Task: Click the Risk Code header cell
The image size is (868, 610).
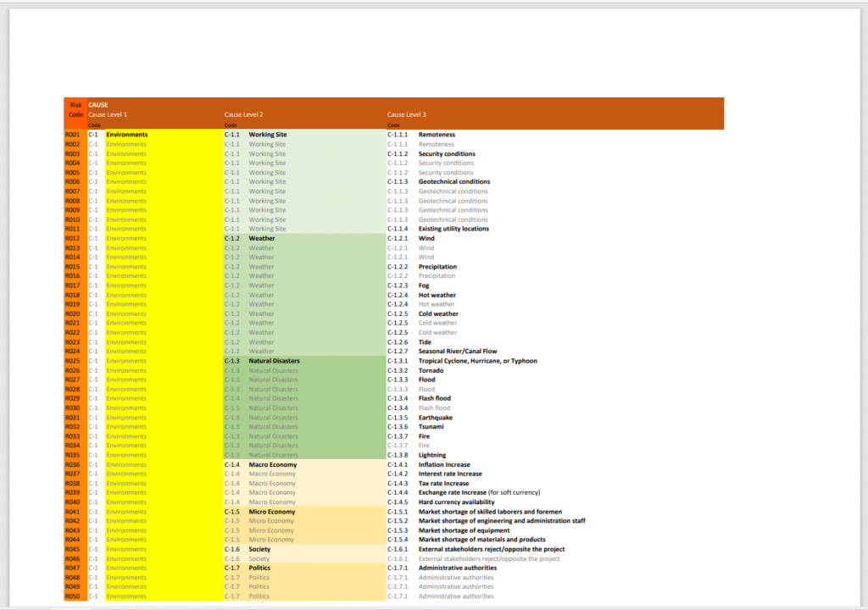Action: tap(75, 109)
